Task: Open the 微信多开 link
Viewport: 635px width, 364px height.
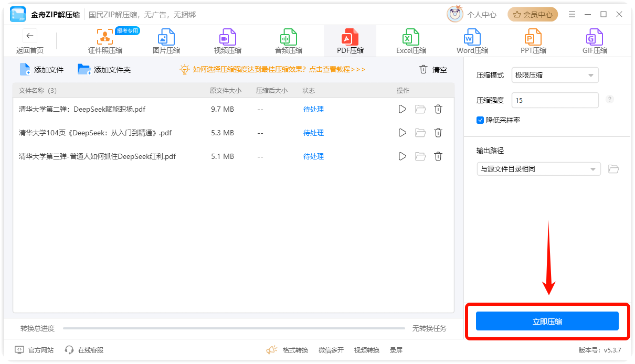Action: point(331,350)
